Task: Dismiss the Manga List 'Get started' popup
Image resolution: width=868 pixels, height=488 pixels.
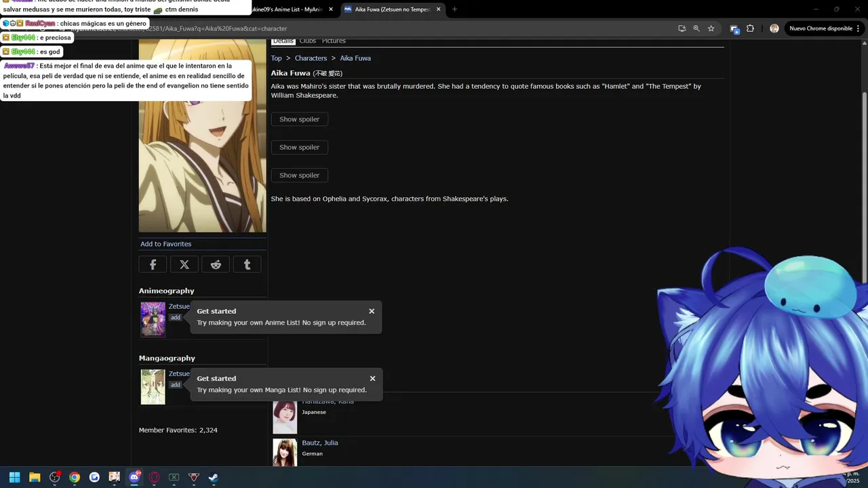Action: pyautogui.click(x=372, y=378)
